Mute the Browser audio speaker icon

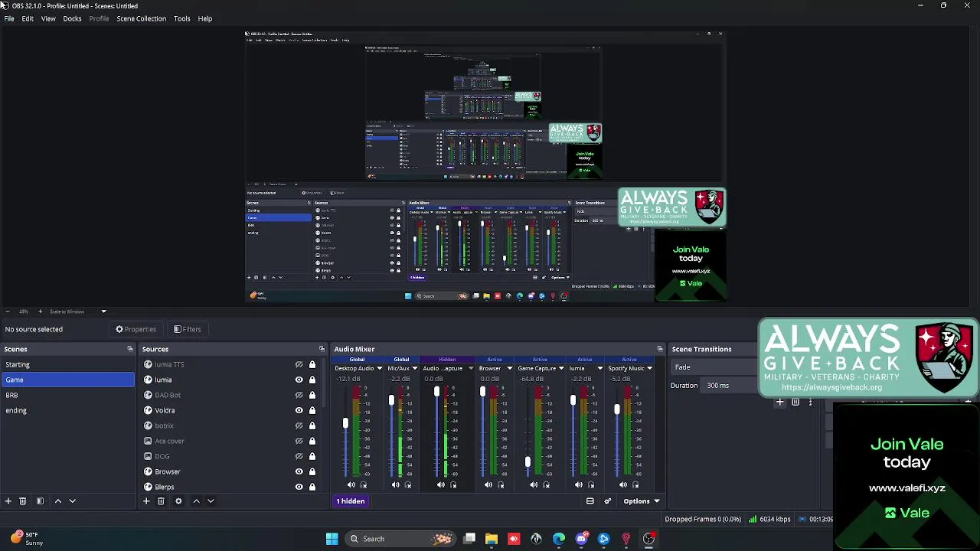pos(488,485)
